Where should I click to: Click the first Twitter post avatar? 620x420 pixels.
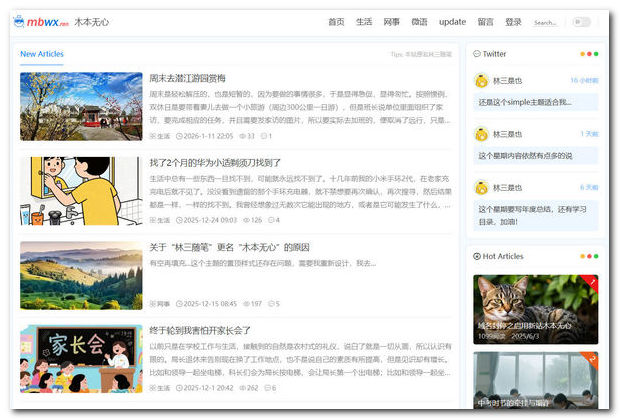(x=480, y=80)
